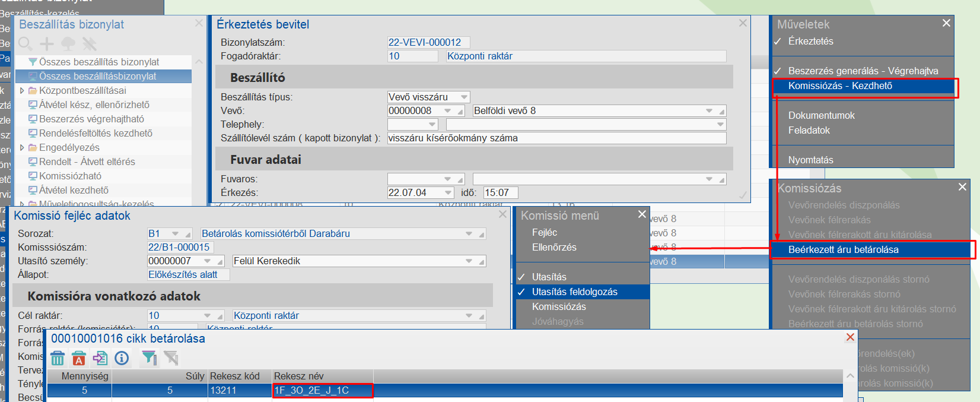The image size is (980, 402).
Task: Click the search magnifier icon in Beszállítás bizonylat
Action: click(25, 43)
